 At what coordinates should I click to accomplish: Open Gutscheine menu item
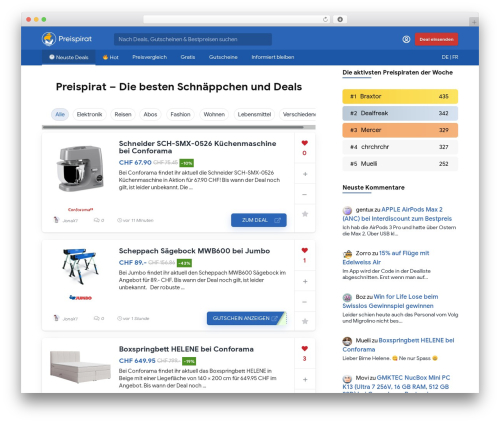tap(223, 57)
